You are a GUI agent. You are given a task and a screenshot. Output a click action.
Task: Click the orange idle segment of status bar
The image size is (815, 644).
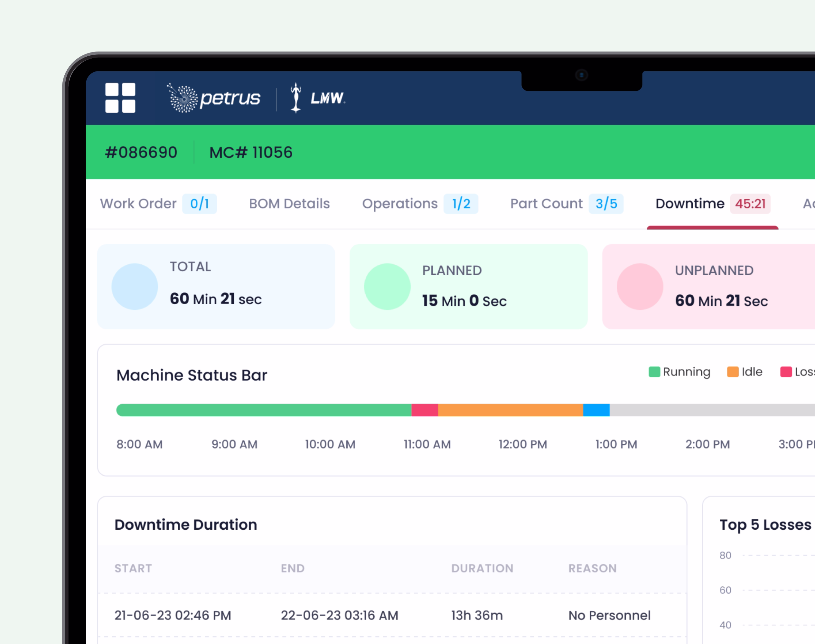tap(510, 410)
